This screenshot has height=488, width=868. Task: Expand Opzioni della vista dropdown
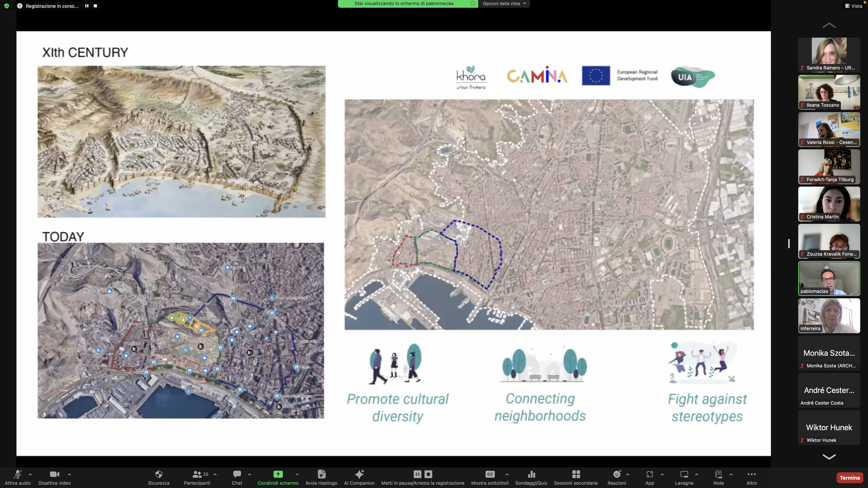pos(504,3)
